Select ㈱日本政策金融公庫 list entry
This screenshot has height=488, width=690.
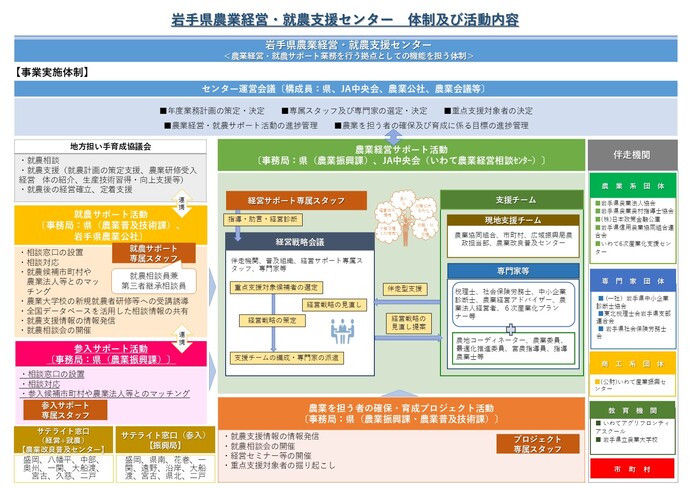coord(628,219)
